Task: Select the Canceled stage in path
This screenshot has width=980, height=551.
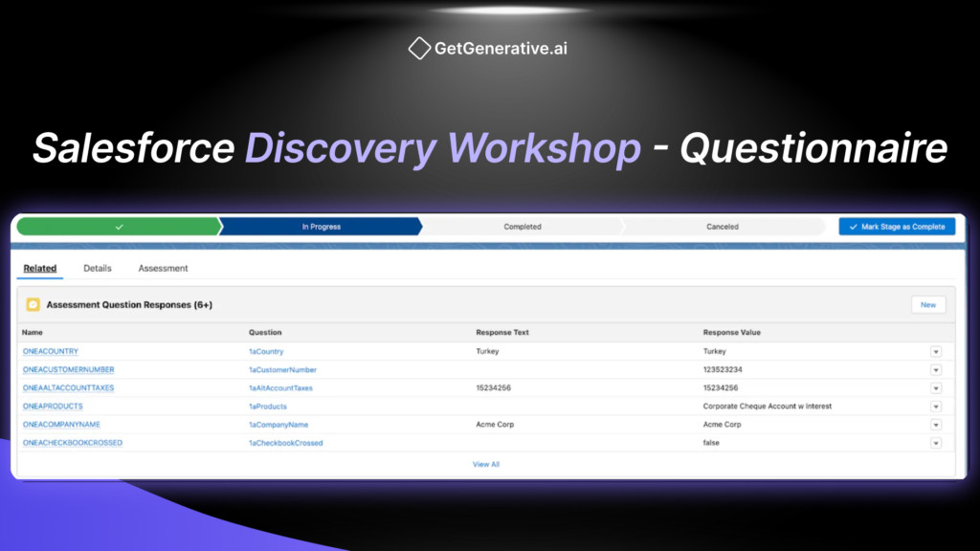Action: pyautogui.click(x=723, y=227)
